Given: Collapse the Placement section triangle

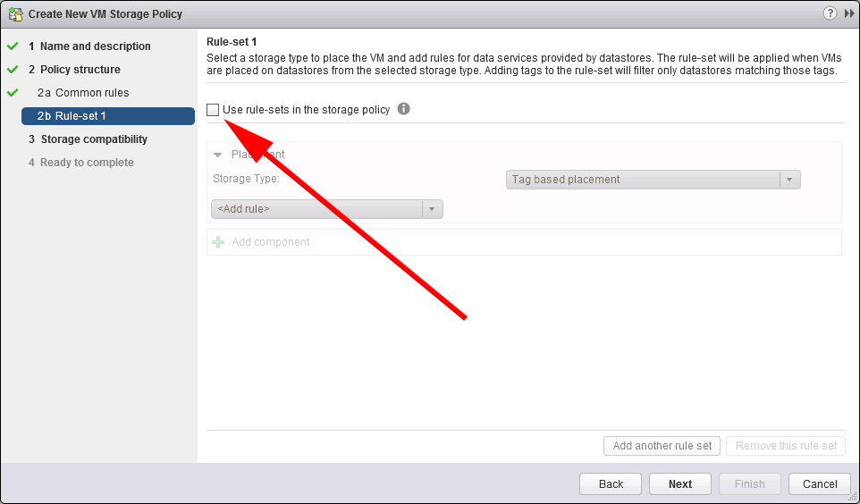Looking at the screenshot, I should pyautogui.click(x=218, y=155).
